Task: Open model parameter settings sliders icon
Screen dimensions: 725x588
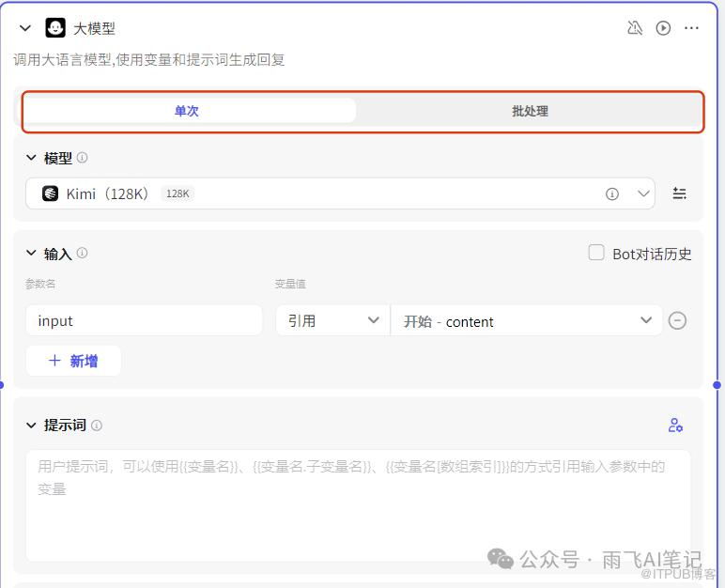Action: (x=679, y=193)
